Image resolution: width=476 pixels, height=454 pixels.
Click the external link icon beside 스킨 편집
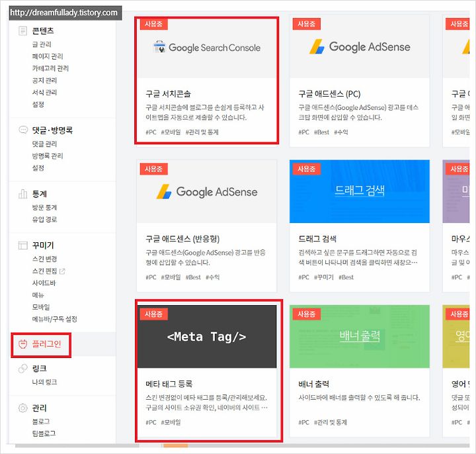click(62, 271)
